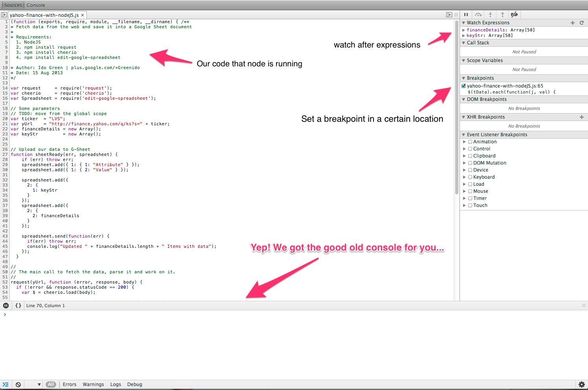Pause script execution in the debugger
588x390 pixels.
tap(466, 15)
